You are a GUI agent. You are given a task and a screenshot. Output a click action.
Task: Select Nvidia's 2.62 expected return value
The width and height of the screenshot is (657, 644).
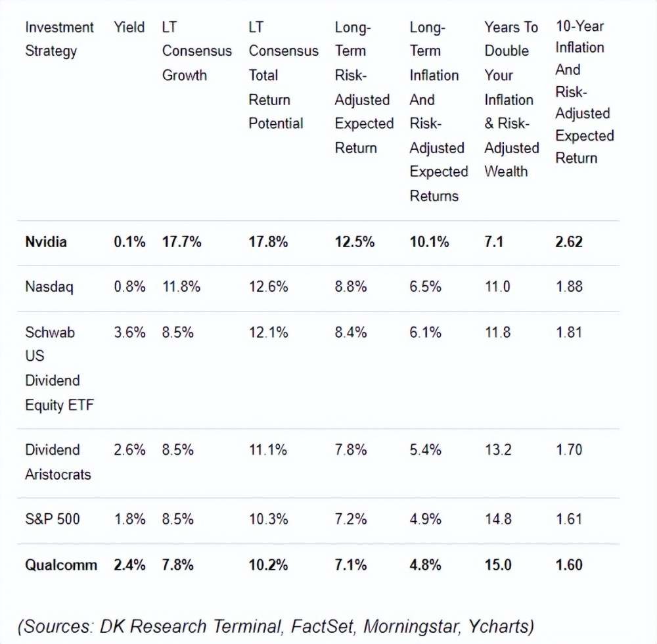(x=569, y=242)
